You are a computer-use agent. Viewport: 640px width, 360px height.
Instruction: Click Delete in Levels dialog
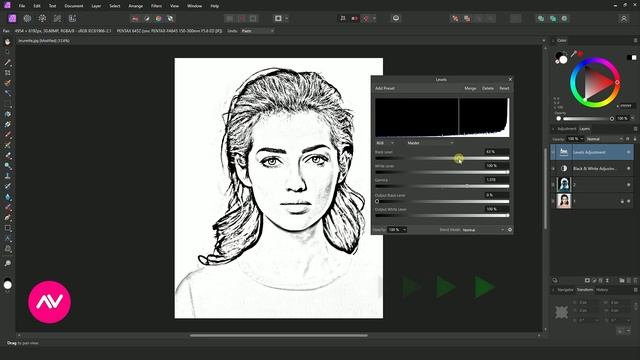pyautogui.click(x=488, y=88)
